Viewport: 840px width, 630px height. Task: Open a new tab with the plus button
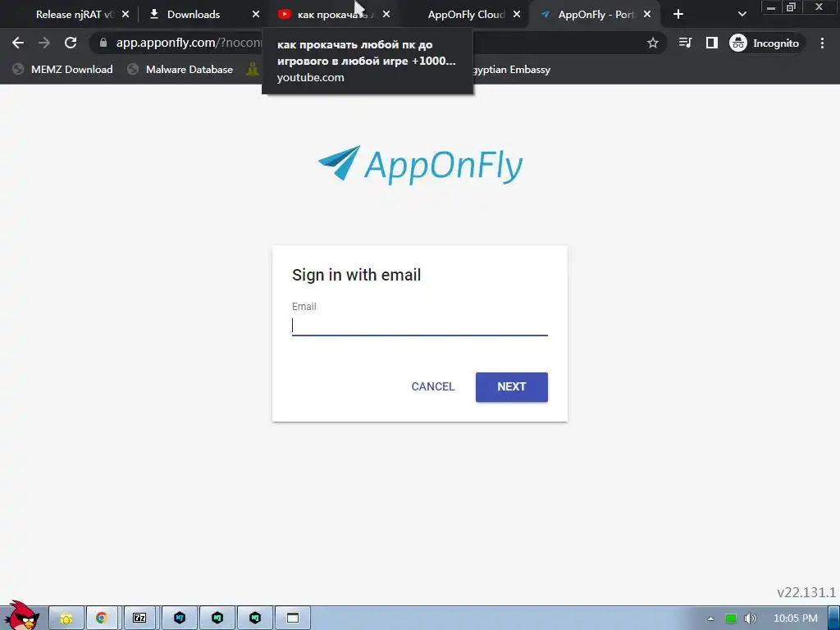click(x=678, y=15)
